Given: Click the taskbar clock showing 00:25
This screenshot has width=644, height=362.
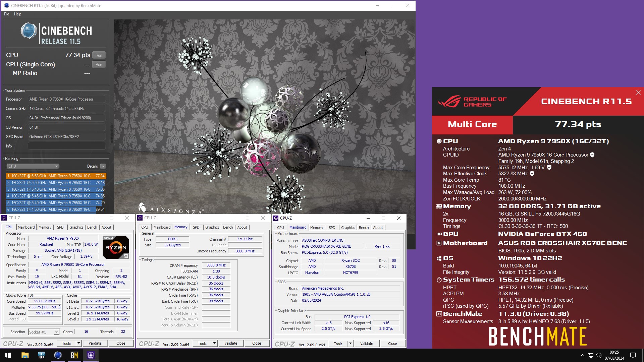Looking at the screenshot, I should point(614,355).
